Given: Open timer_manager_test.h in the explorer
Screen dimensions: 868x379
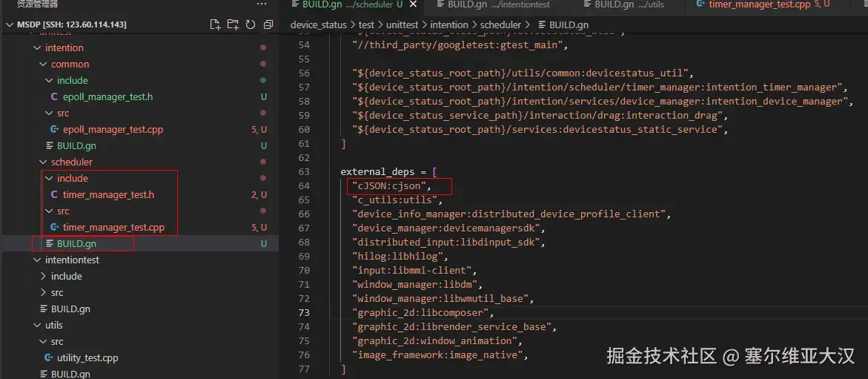Looking at the screenshot, I should (x=108, y=195).
